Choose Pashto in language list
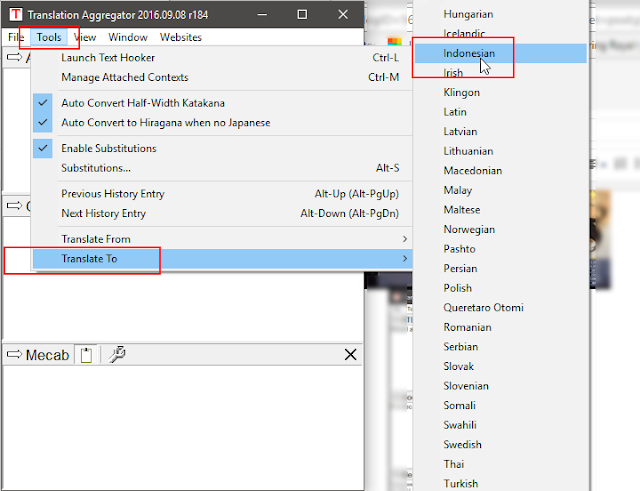The height and width of the screenshot is (491, 640). 501,249
